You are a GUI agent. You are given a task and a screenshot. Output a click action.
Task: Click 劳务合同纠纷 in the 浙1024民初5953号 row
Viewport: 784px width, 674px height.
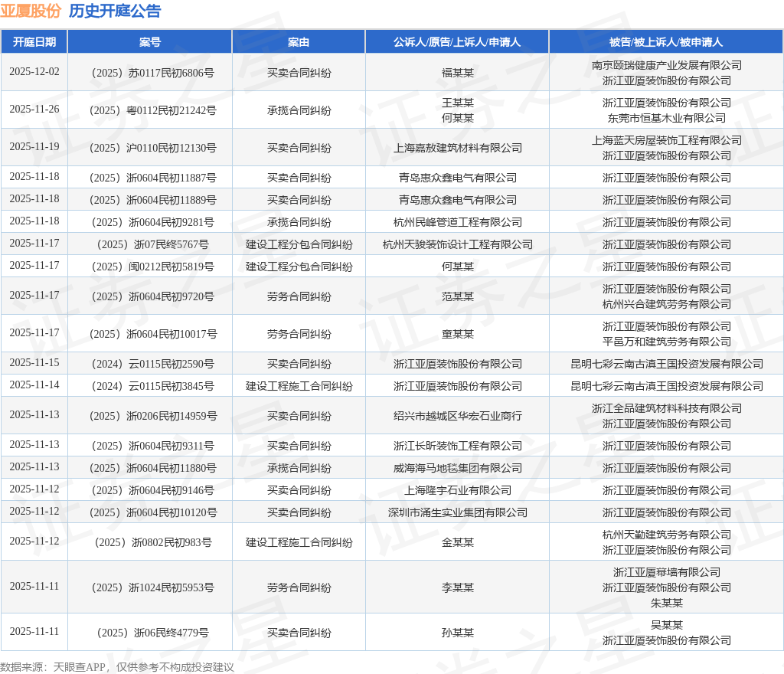pyautogui.click(x=299, y=588)
